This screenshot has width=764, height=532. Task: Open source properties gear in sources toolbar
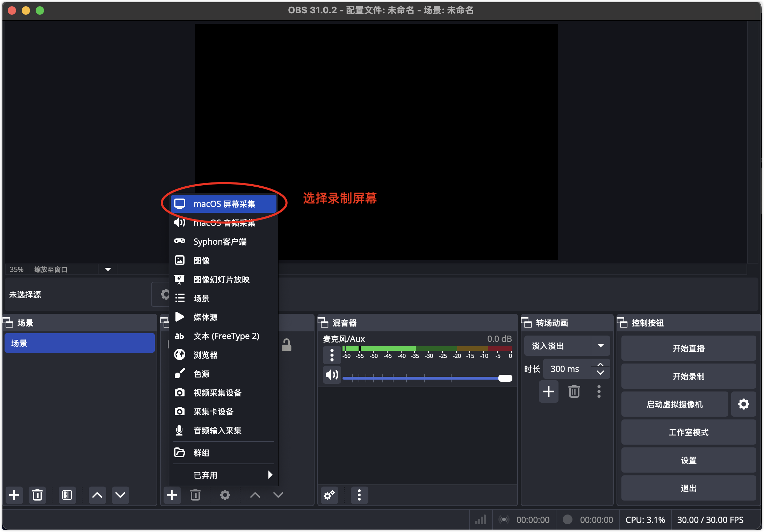click(225, 495)
